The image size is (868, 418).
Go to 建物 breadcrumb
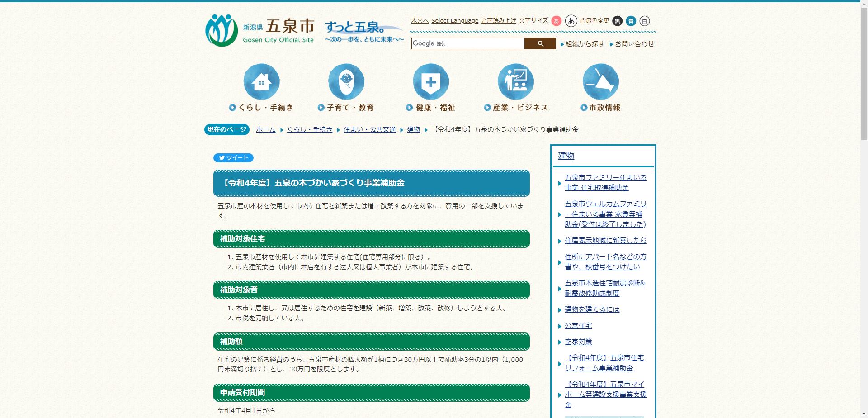coord(413,129)
